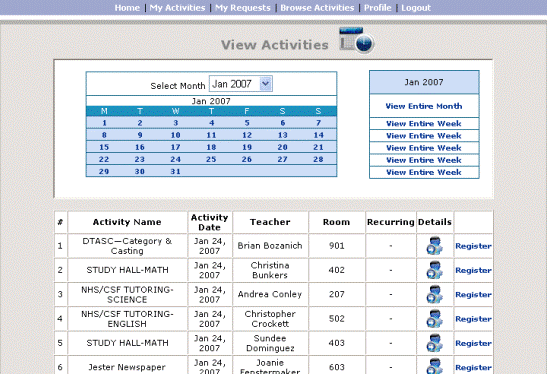Go to My Activities in top menu
Screen dimensions: 547x374
pos(177,8)
